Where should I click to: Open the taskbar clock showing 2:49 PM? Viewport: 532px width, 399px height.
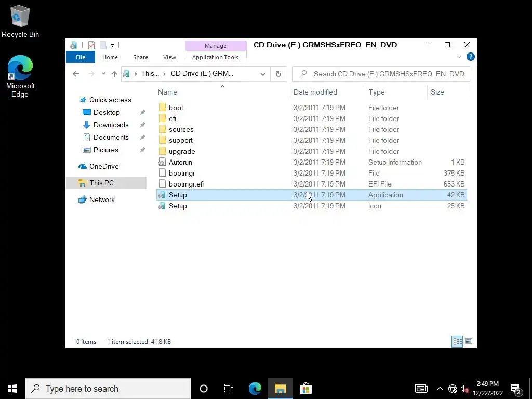487,389
